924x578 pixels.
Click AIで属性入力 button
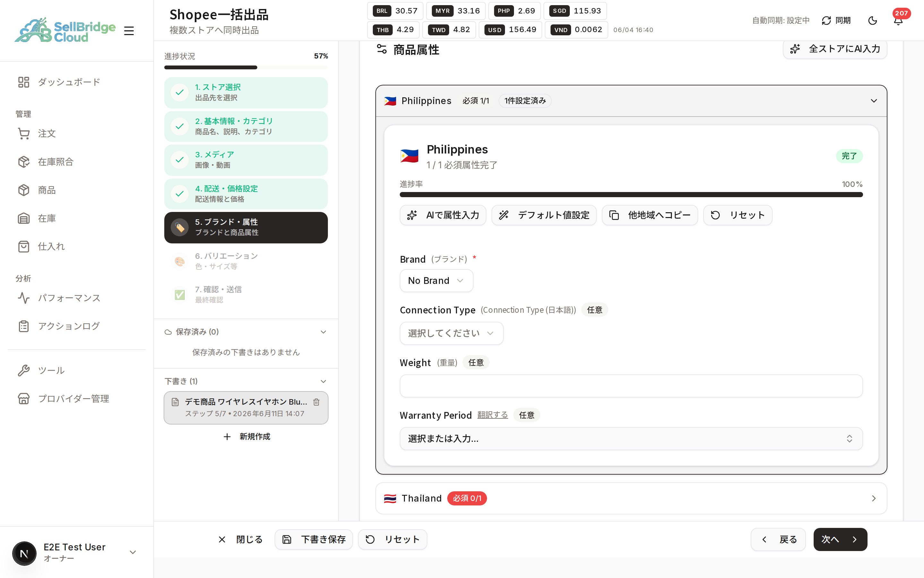tap(443, 215)
